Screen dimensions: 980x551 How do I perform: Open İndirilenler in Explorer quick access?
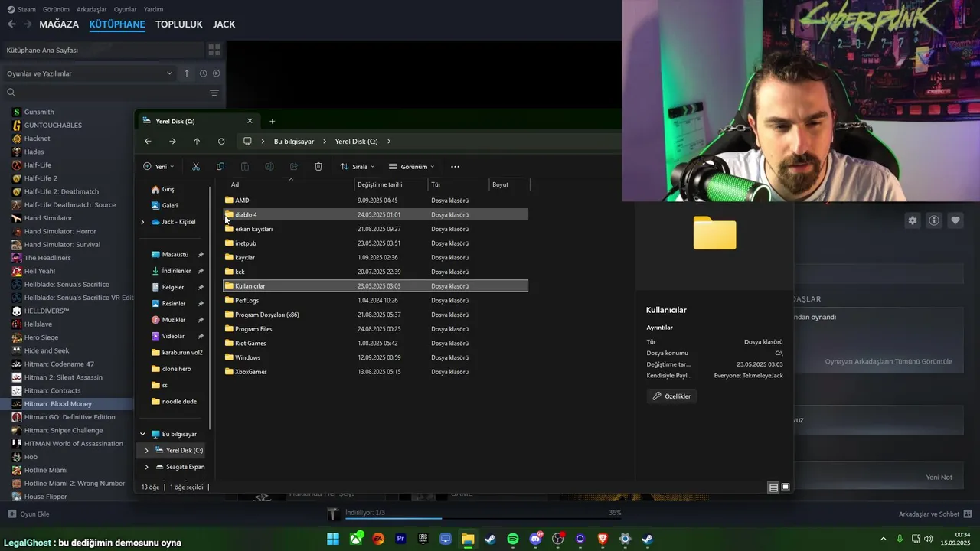pos(176,271)
